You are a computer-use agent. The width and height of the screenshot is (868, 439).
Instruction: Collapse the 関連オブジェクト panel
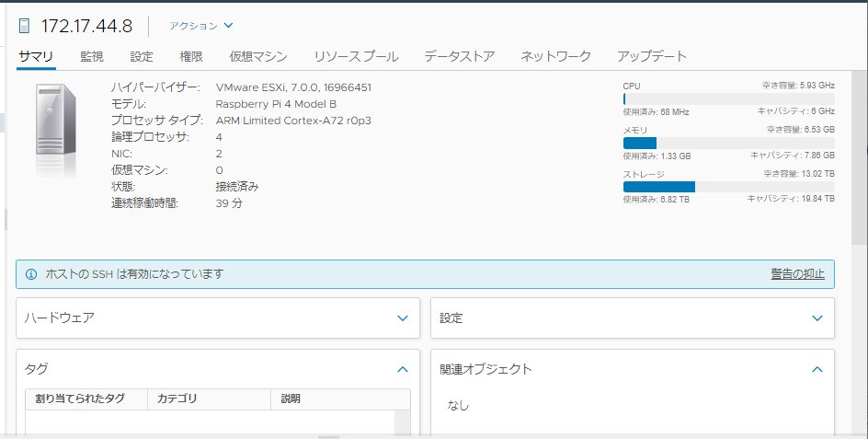tap(817, 369)
